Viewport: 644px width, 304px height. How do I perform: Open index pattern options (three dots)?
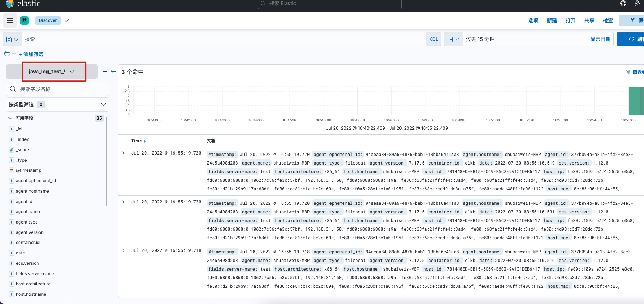pyautogui.click(x=105, y=72)
